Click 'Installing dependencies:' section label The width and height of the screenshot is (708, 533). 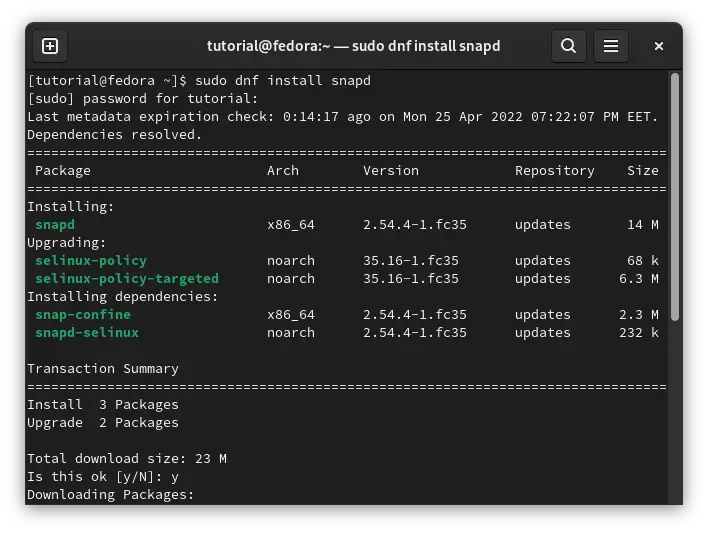click(123, 296)
